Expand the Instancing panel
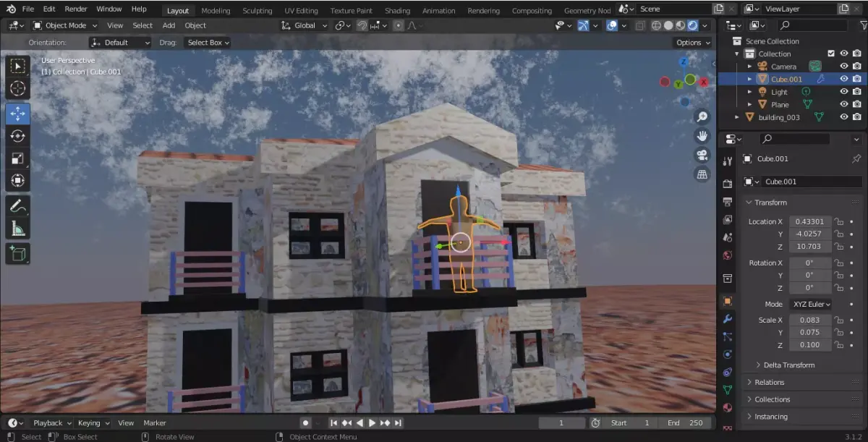The width and height of the screenshot is (868, 442). click(770, 417)
